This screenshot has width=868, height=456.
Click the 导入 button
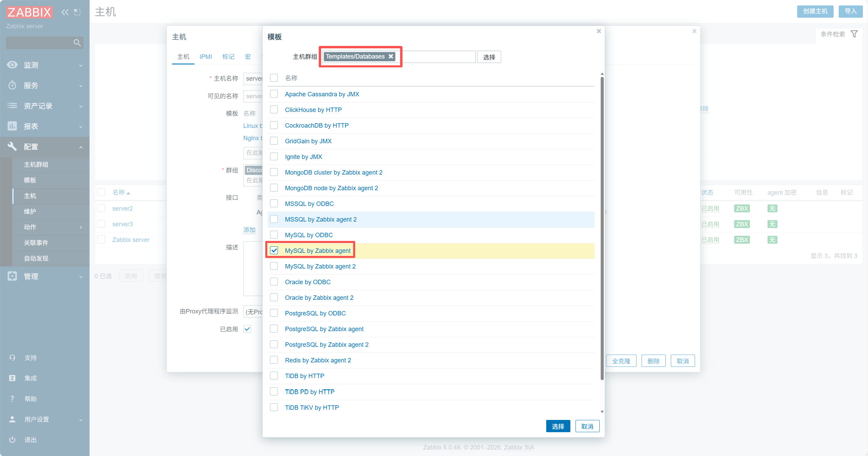[x=851, y=11]
